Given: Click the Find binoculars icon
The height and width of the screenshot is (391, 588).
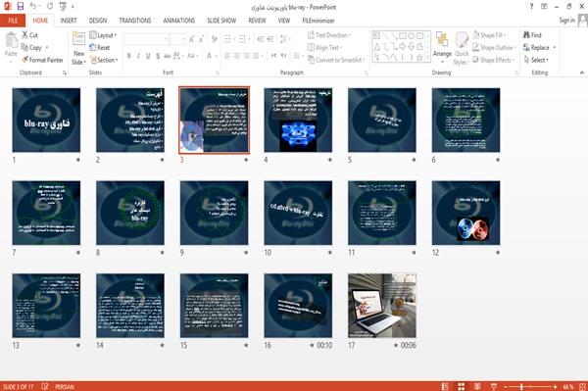Looking at the screenshot, I should pos(526,35).
